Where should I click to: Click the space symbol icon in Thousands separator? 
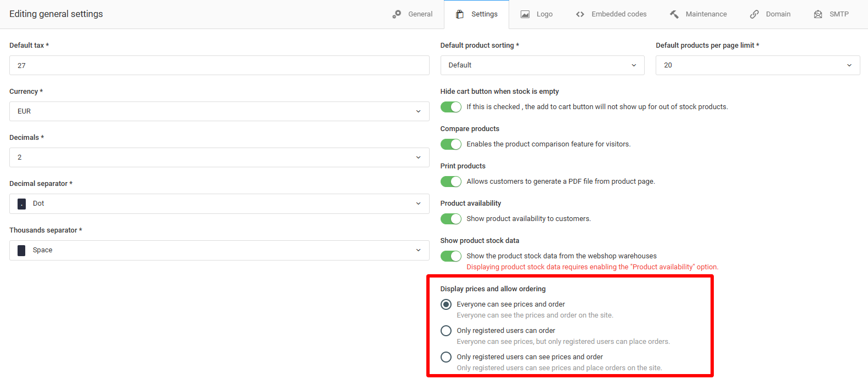[x=21, y=250]
